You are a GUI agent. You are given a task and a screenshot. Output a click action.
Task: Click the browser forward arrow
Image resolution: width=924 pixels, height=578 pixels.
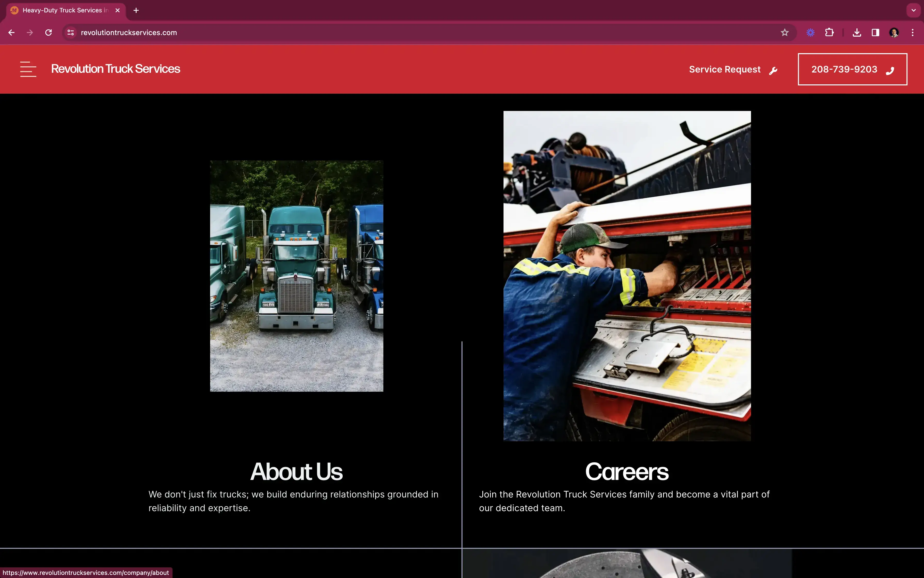click(x=30, y=33)
